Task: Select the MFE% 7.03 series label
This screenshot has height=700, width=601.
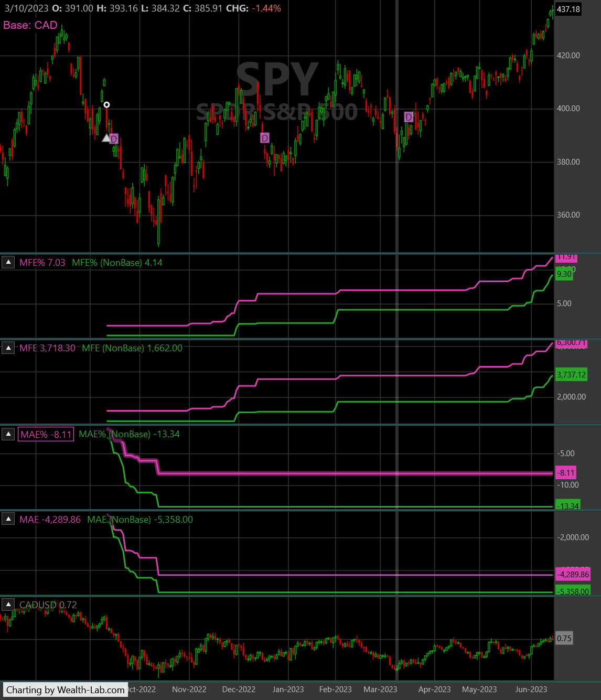Action: pos(42,263)
